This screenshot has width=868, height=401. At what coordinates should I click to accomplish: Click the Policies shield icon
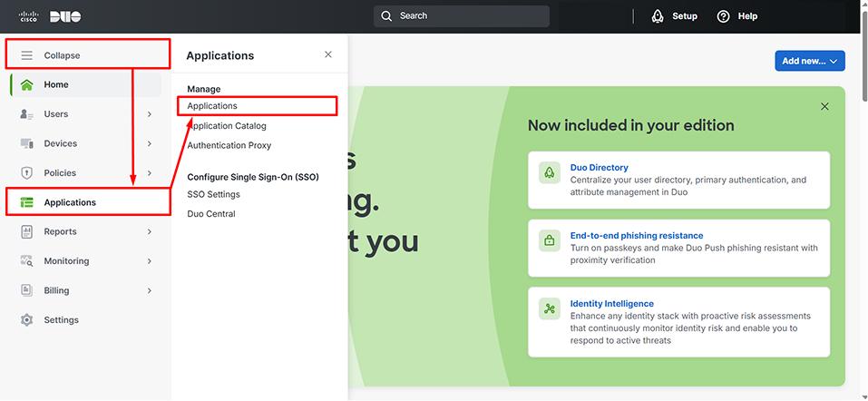pos(27,172)
